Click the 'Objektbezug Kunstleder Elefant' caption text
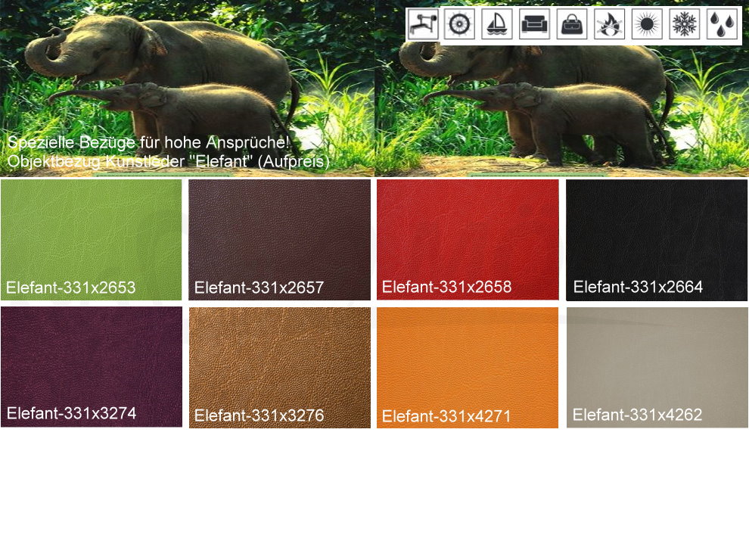Viewport: 749px width, 560px height. pyautogui.click(x=168, y=161)
